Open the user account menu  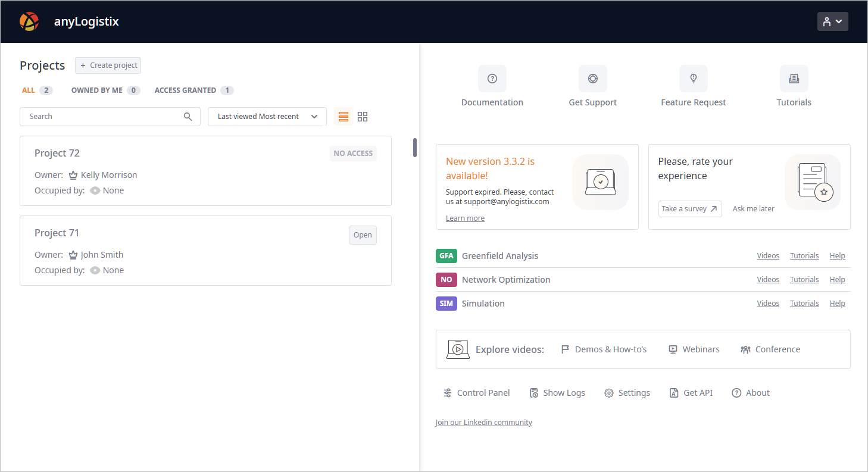(832, 21)
